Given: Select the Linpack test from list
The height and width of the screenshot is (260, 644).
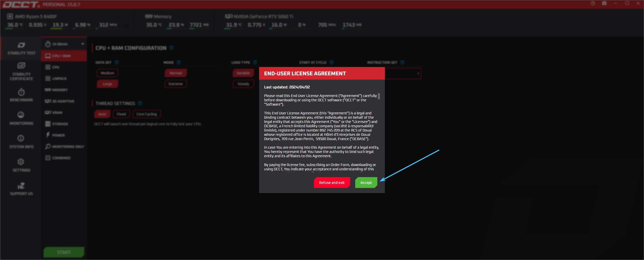Looking at the screenshot, I should (59, 79).
